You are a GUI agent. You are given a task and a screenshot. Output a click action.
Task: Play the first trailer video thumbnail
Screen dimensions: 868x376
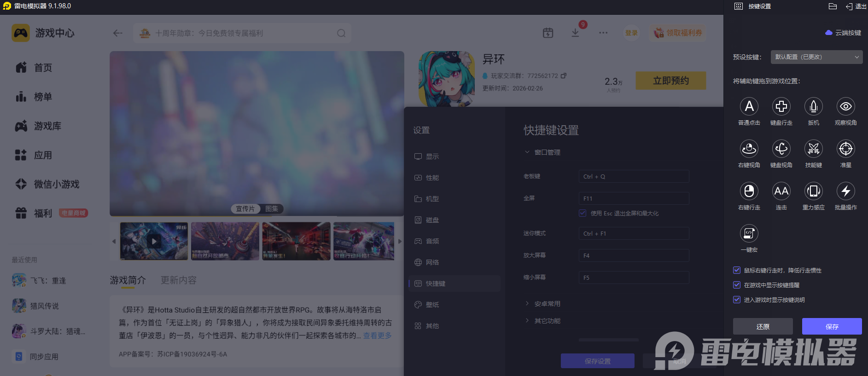click(x=154, y=241)
